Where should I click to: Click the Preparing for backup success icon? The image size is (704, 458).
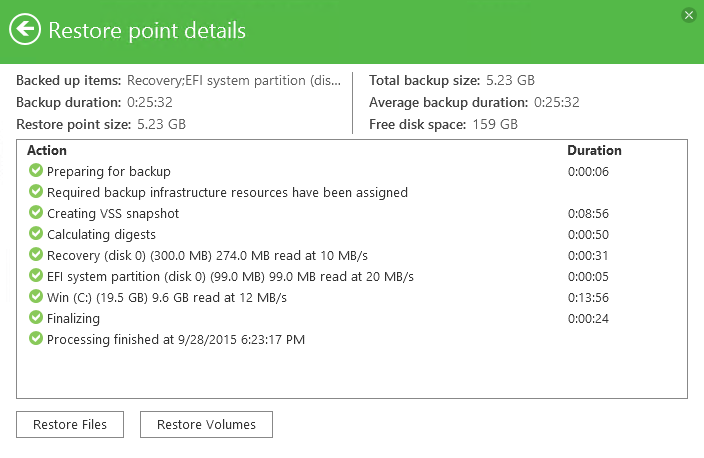(x=36, y=170)
